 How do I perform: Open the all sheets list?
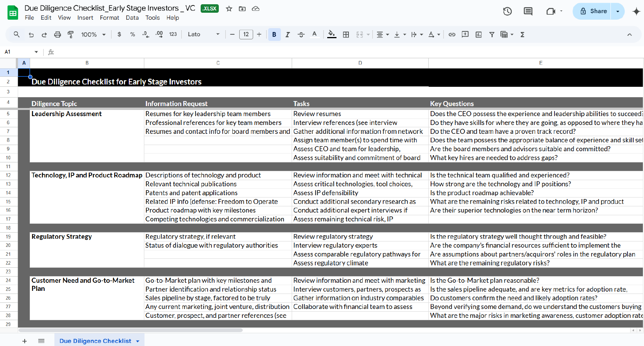pyautogui.click(x=41, y=341)
